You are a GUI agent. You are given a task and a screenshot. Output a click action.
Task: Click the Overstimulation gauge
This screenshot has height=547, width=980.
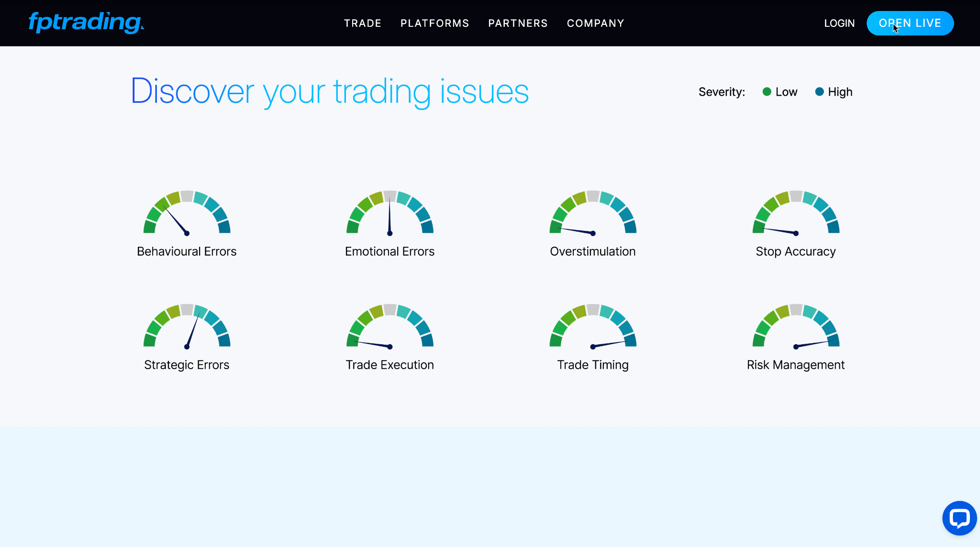coord(593,212)
